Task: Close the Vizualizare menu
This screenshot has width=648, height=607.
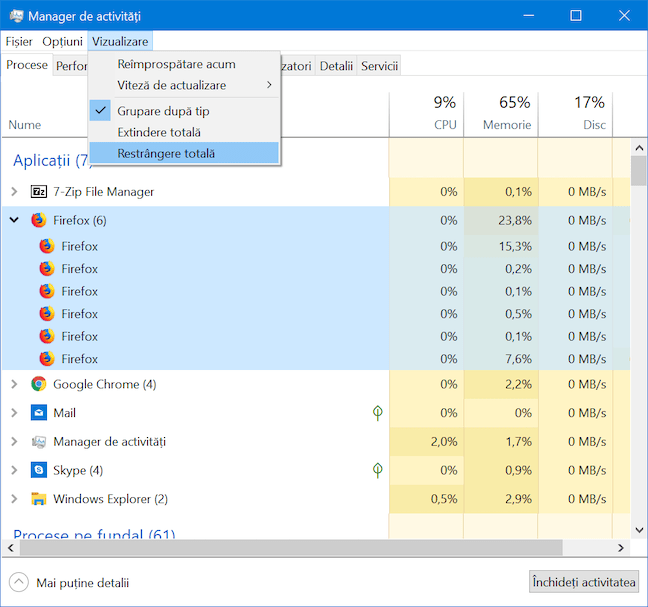Action: (x=120, y=42)
